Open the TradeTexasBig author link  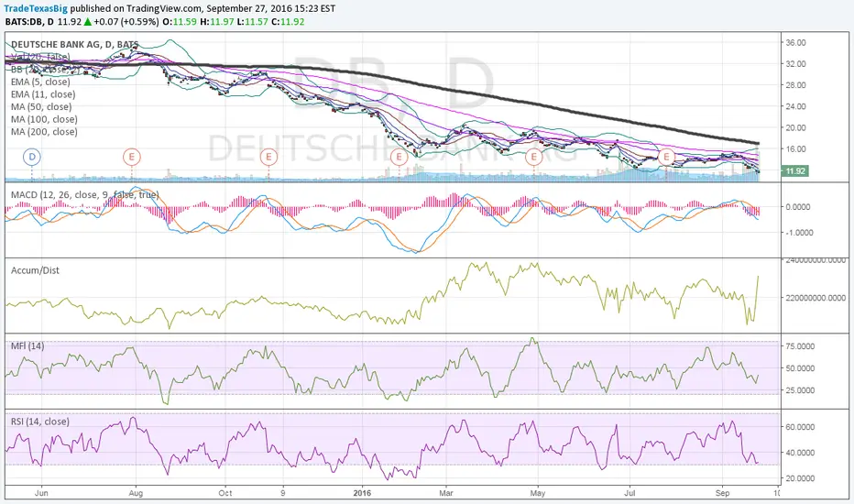[x=36, y=9]
